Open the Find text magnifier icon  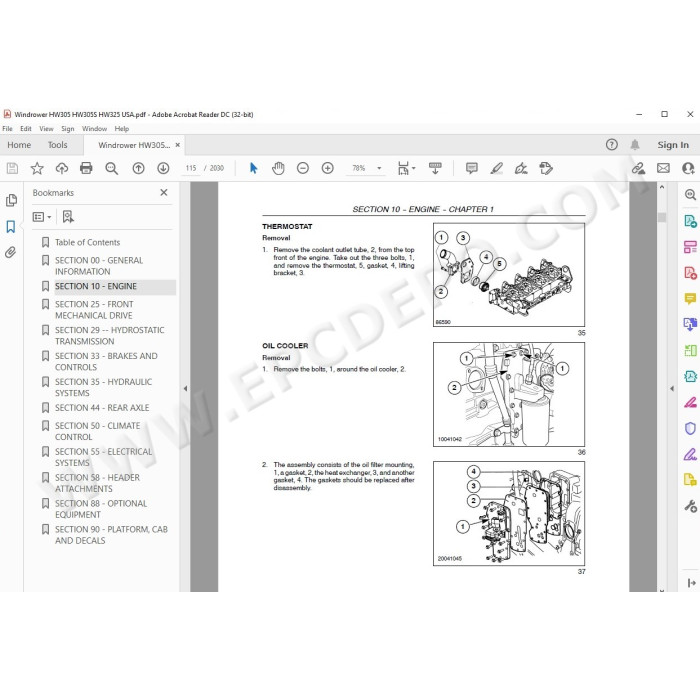(112, 168)
